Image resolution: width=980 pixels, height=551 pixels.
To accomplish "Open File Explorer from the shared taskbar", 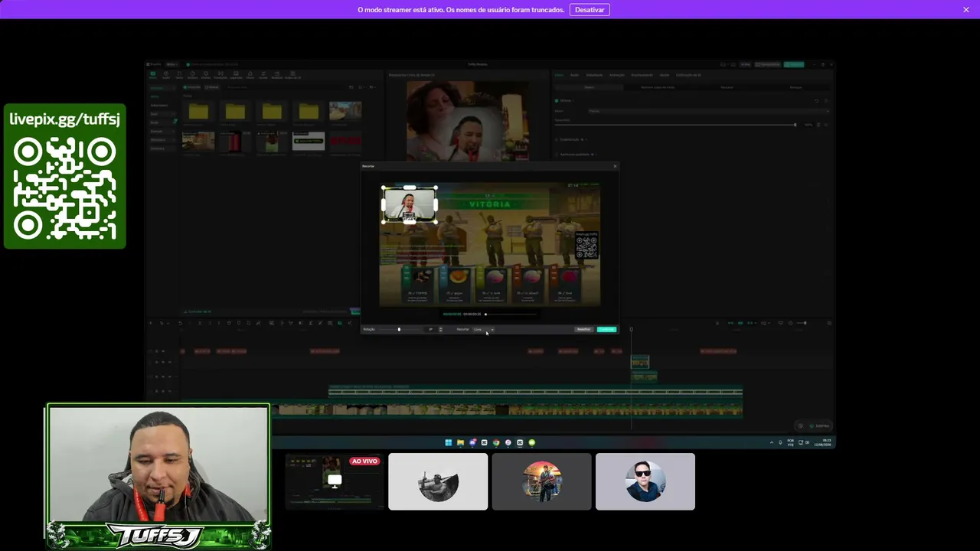I will [460, 442].
